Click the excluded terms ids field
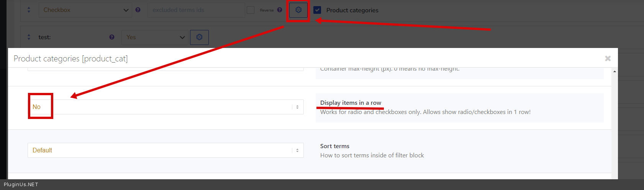644x190 pixels. pyautogui.click(x=196, y=10)
